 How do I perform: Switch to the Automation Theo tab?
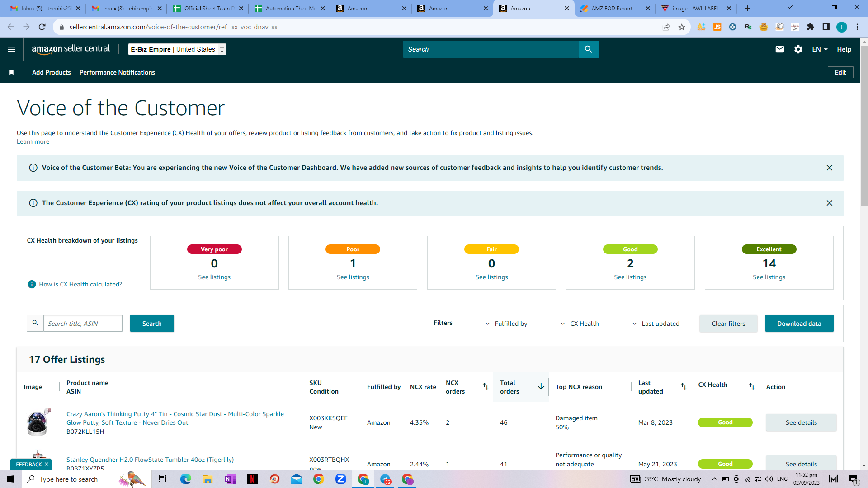coord(289,8)
